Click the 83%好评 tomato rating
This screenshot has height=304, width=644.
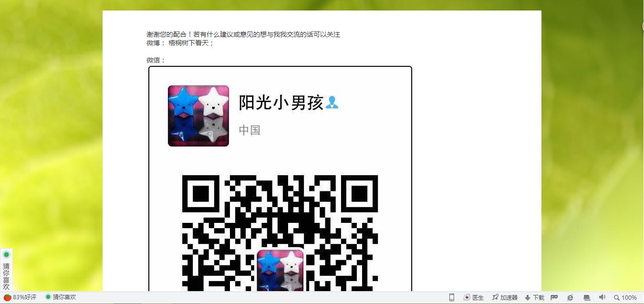[20, 297]
